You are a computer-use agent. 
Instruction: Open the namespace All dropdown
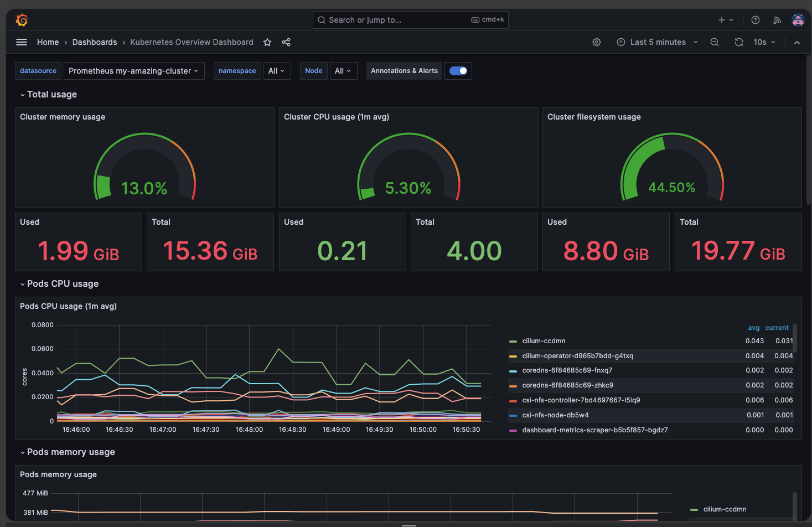[x=277, y=71]
